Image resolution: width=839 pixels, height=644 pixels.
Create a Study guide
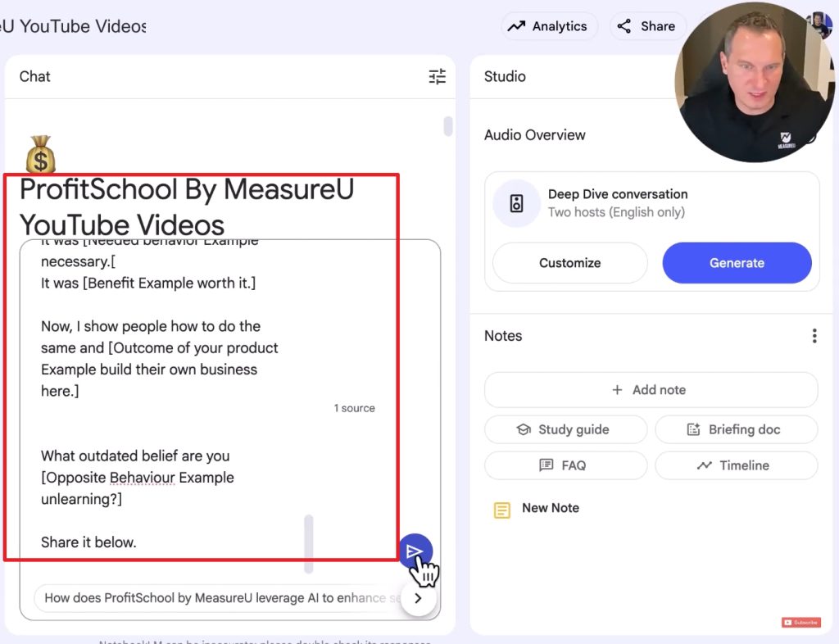point(565,429)
